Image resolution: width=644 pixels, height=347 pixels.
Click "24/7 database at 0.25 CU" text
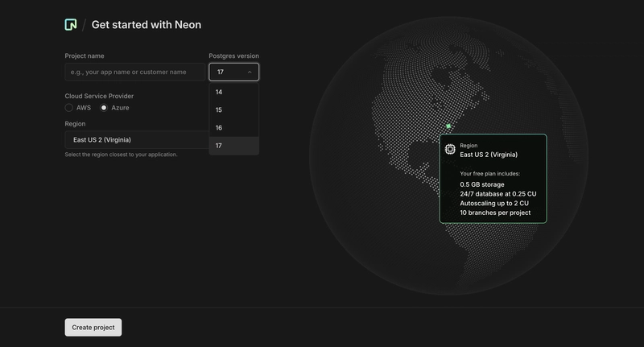[x=498, y=194]
